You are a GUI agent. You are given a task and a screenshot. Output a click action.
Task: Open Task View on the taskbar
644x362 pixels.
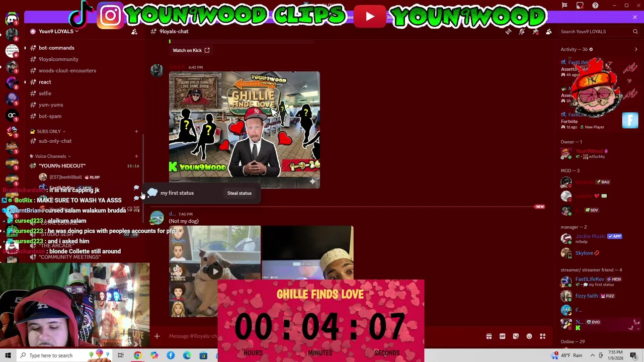pyautogui.click(x=121, y=355)
